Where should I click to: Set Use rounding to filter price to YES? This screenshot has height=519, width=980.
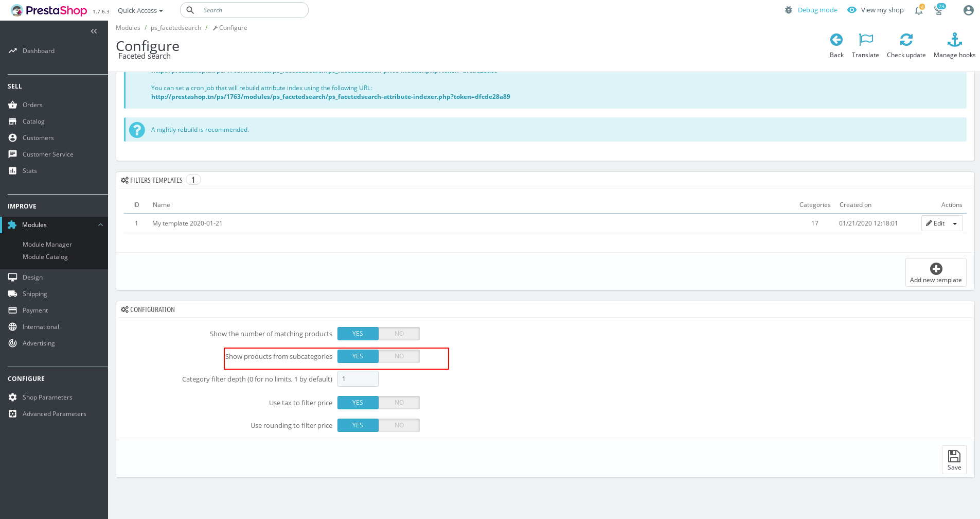click(x=358, y=425)
